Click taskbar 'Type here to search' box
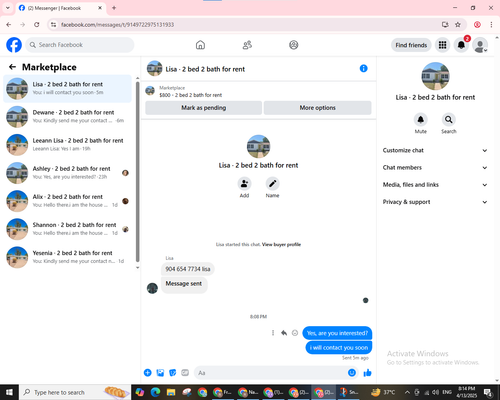 [75, 392]
